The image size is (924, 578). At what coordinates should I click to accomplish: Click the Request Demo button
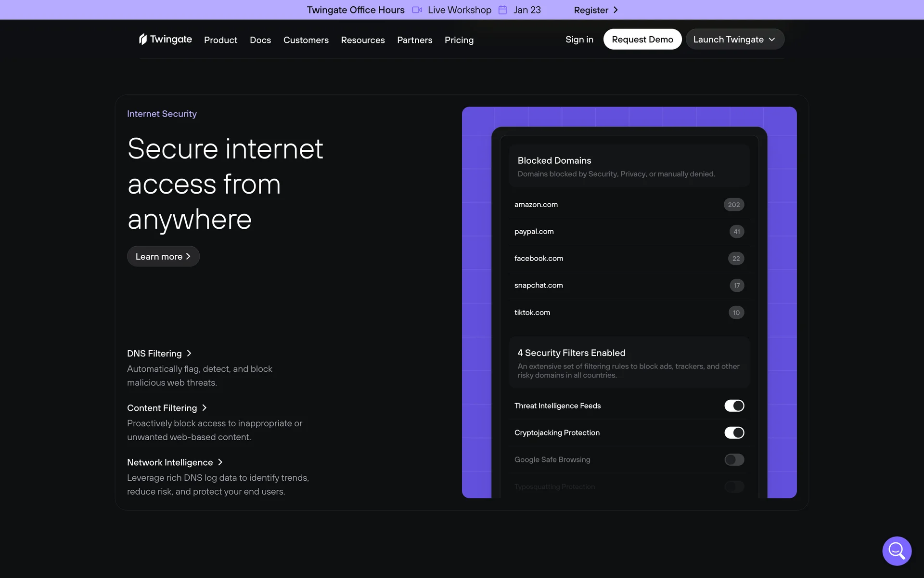coord(642,39)
